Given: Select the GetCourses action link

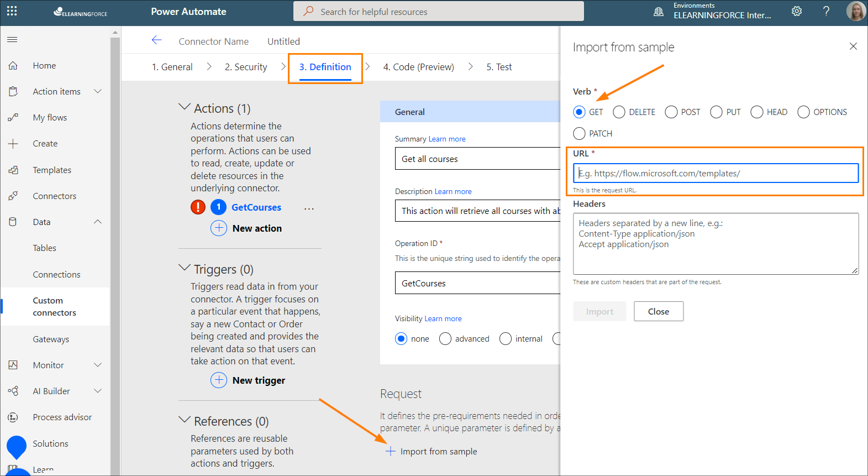Looking at the screenshot, I should (x=256, y=207).
